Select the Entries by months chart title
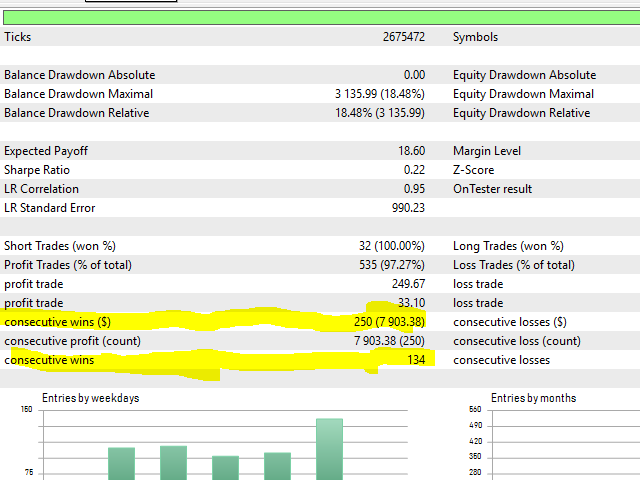Image resolution: width=640 pixels, height=480 pixels. 533,398
